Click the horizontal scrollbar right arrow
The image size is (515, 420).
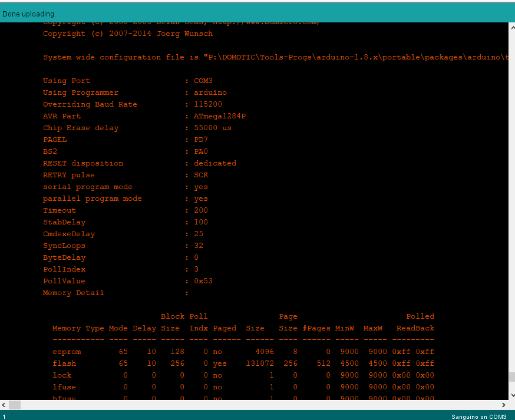point(504,405)
